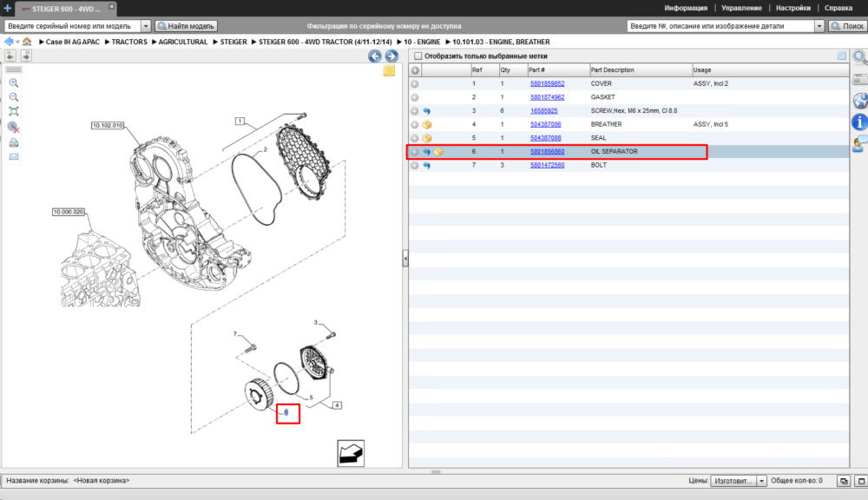Screen dimensions: 868x500
Task: Open part number 5801472560 link
Action: (547, 165)
